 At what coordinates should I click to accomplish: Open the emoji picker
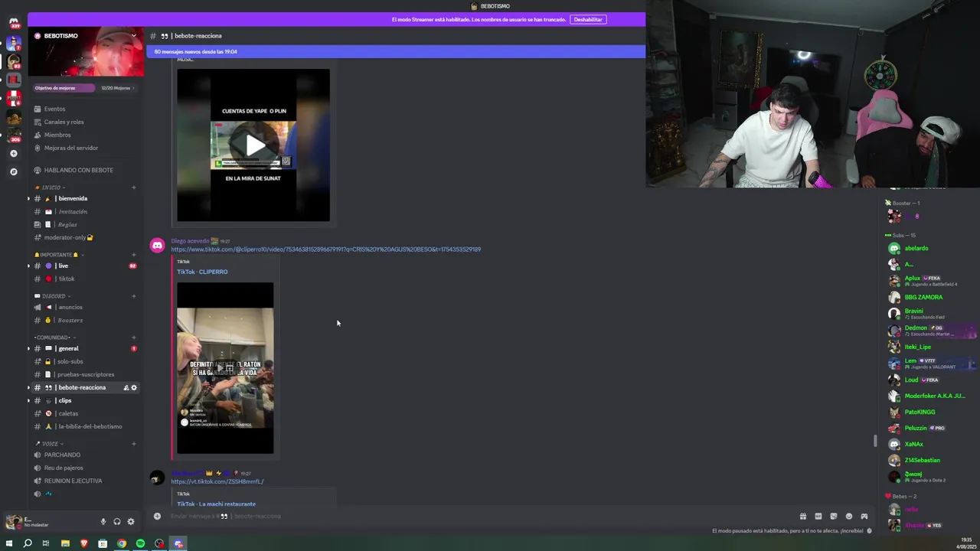848,516
